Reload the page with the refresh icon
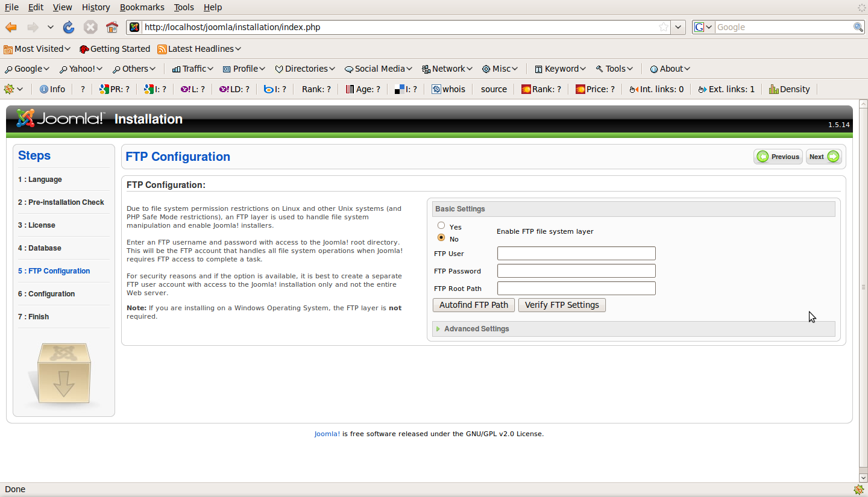 click(x=69, y=27)
